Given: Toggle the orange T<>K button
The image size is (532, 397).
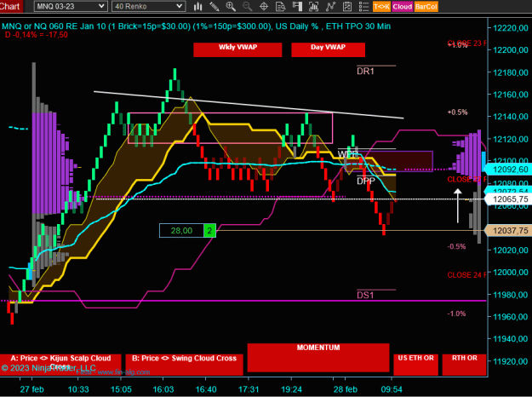Looking at the screenshot, I should click(381, 7).
